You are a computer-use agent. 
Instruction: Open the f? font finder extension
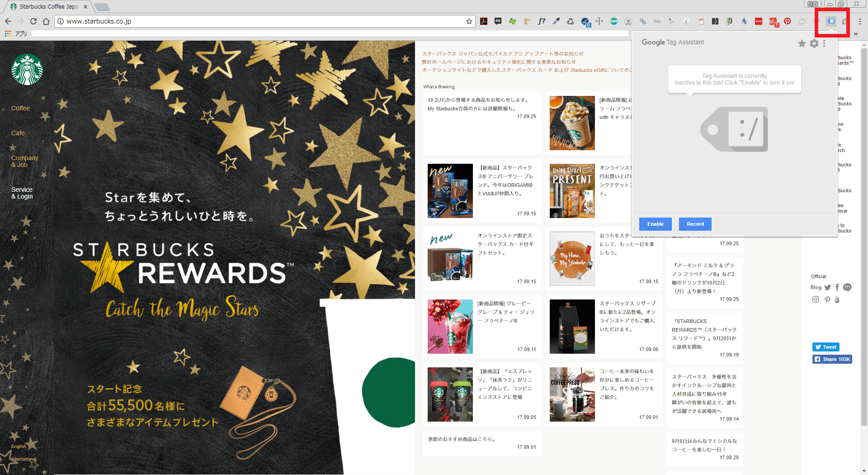click(542, 21)
